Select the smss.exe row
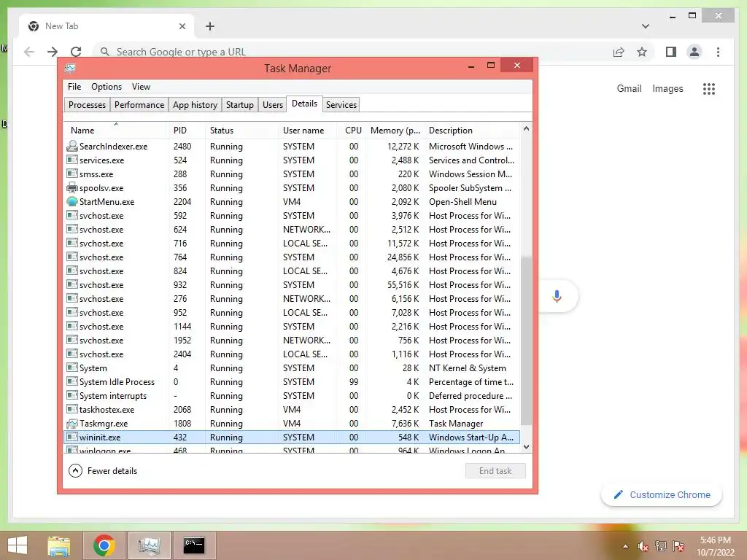Image resolution: width=747 pixels, height=560 pixels. pos(292,174)
